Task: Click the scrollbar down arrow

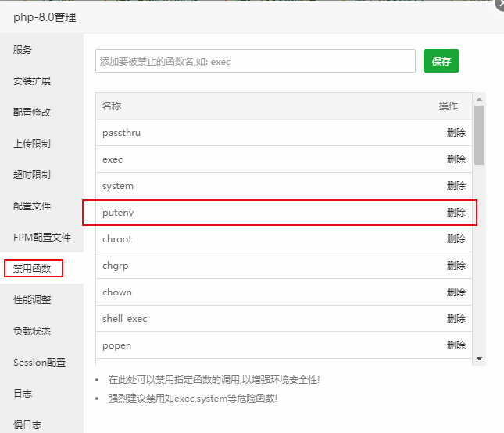Action: click(479, 359)
